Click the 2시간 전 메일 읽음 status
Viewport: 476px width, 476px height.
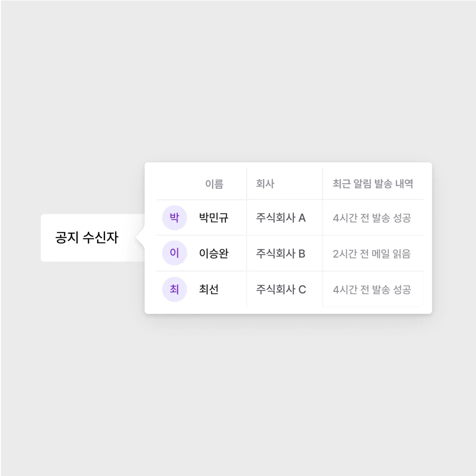point(371,254)
